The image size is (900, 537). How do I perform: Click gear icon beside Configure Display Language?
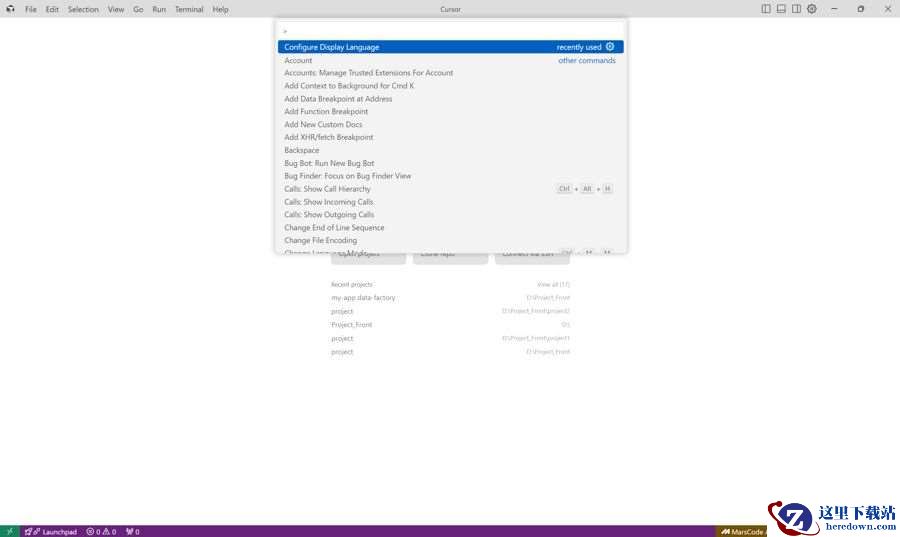[610, 46]
